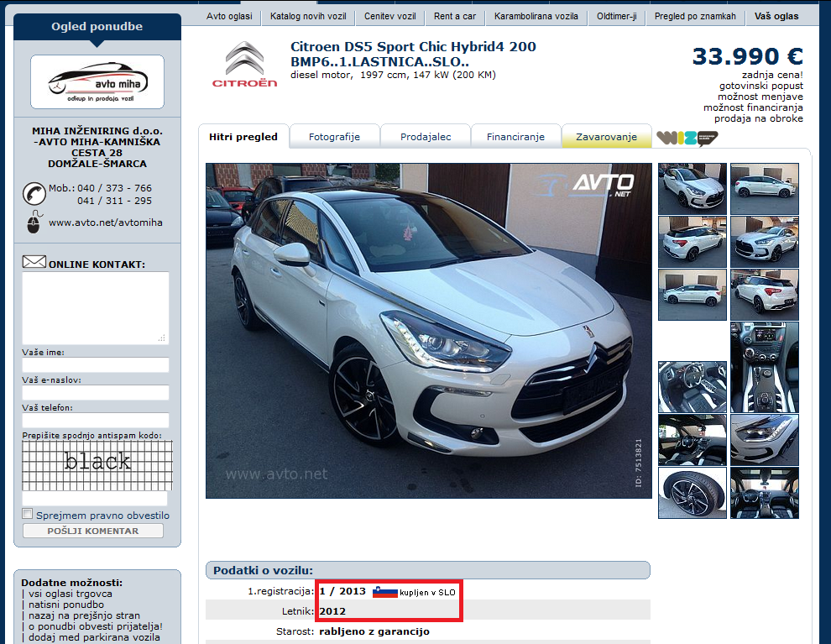Open thumbnail of alloy wheel close-up
831x644 pixels.
point(692,493)
